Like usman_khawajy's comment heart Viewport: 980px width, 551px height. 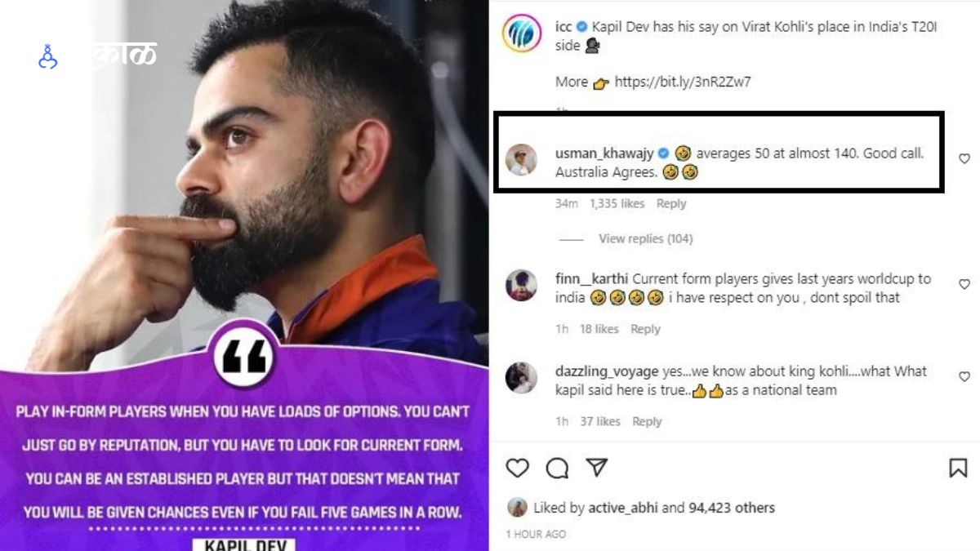(964, 158)
